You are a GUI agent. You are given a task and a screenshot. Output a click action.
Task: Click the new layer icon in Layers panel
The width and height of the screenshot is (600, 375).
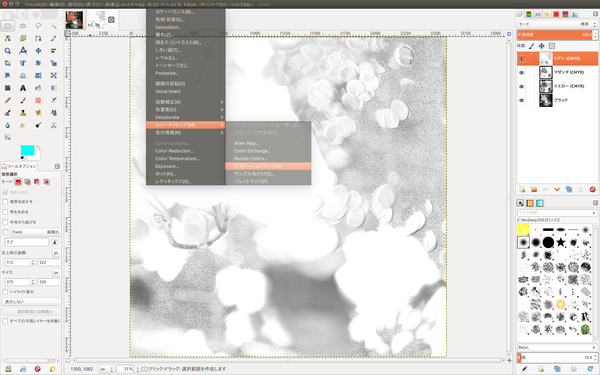[522, 189]
